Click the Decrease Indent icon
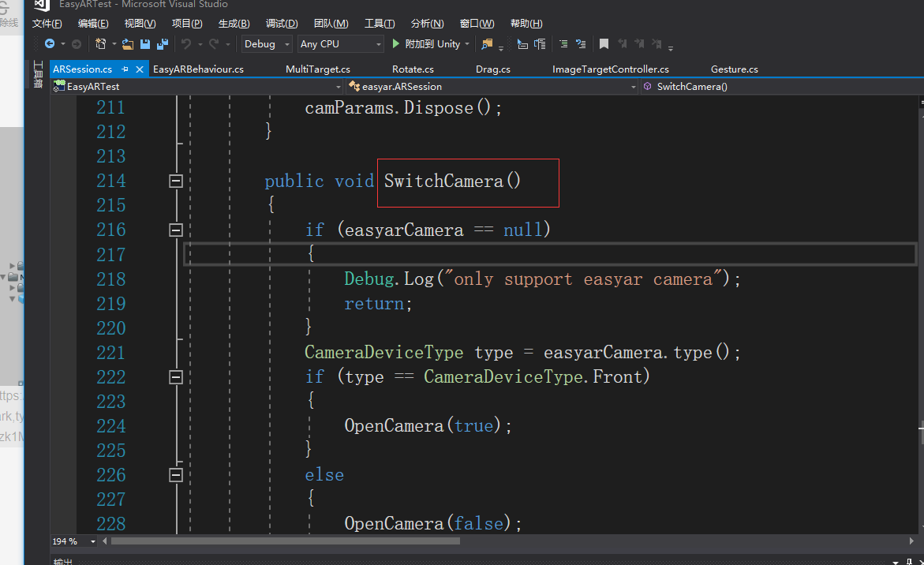This screenshot has width=924, height=565. point(522,43)
